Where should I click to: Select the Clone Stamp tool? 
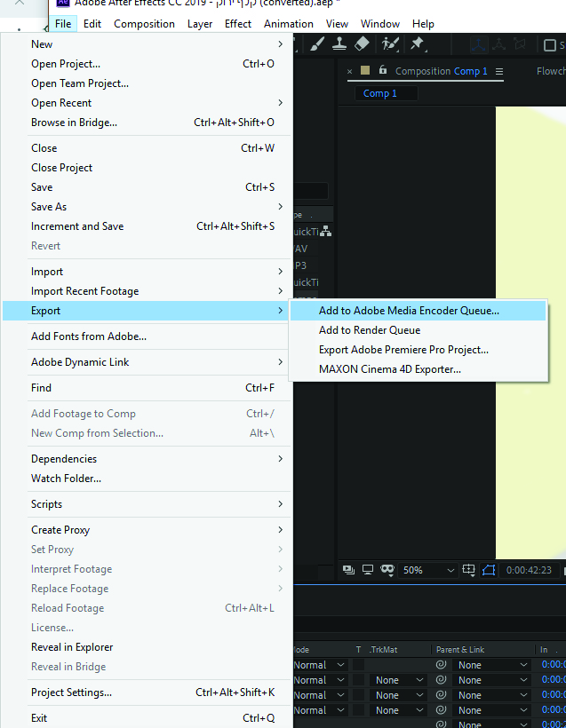point(339,44)
